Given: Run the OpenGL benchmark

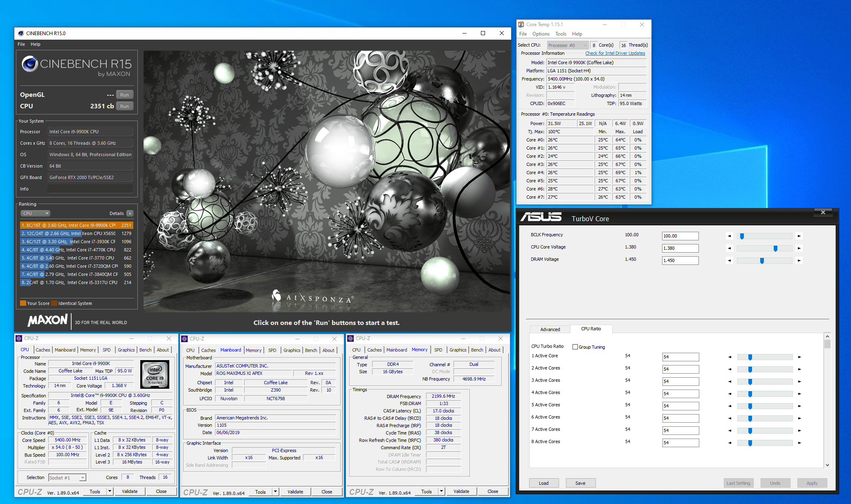Looking at the screenshot, I should pyautogui.click(x=124, y=95).
